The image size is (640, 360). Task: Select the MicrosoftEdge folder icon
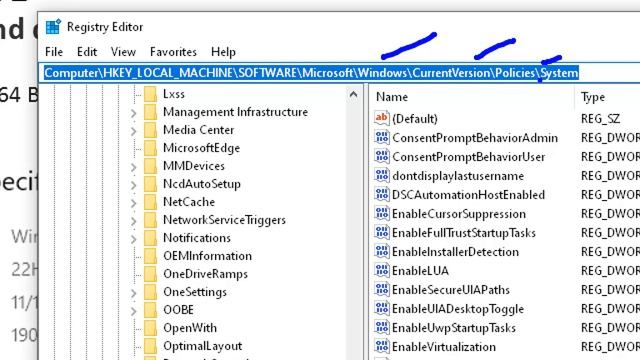coord(150,148)
